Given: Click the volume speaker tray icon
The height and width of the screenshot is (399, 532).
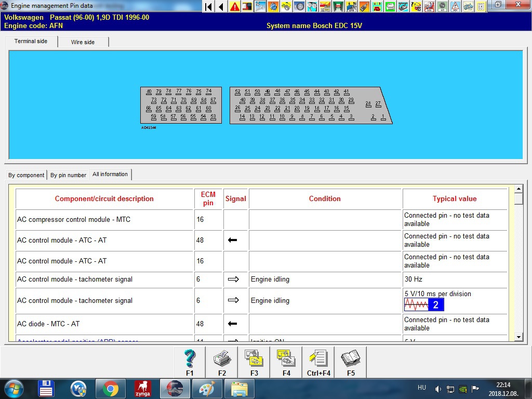Looking at the screenshot, I should point(438,389).
